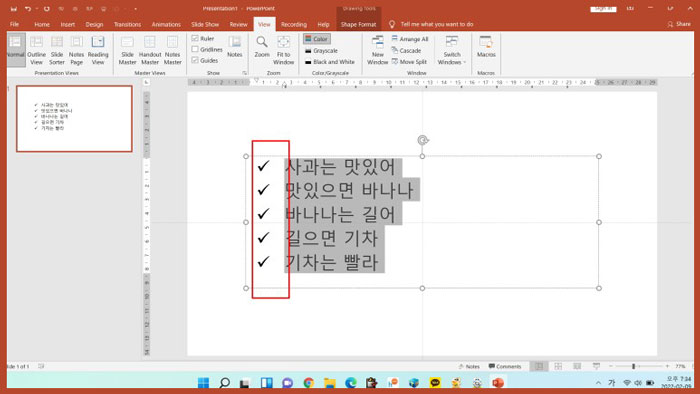The width and height of the screenshot is (700, 394).
Task: Click the rotation handle of the text box
Action: (x=423, y=141)
